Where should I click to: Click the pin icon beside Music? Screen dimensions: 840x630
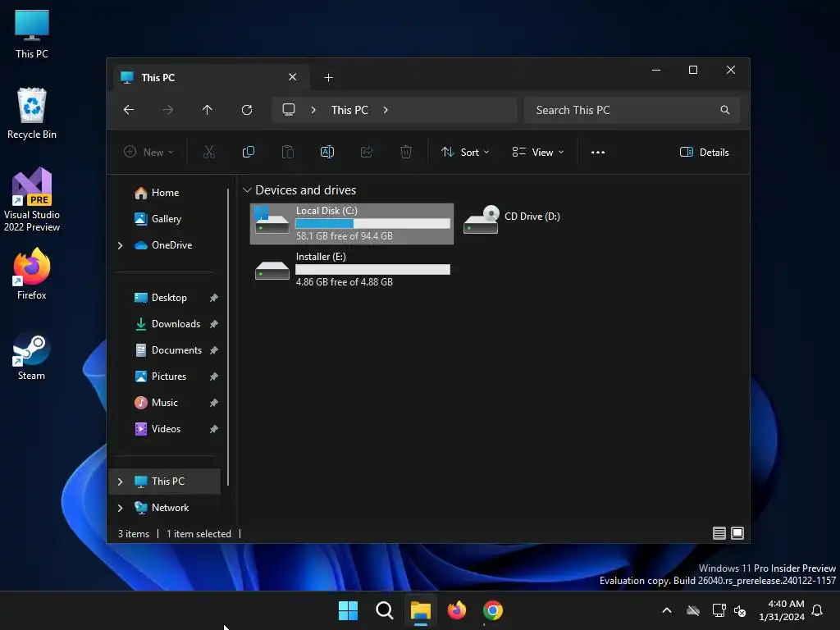(x=214, y=403)
